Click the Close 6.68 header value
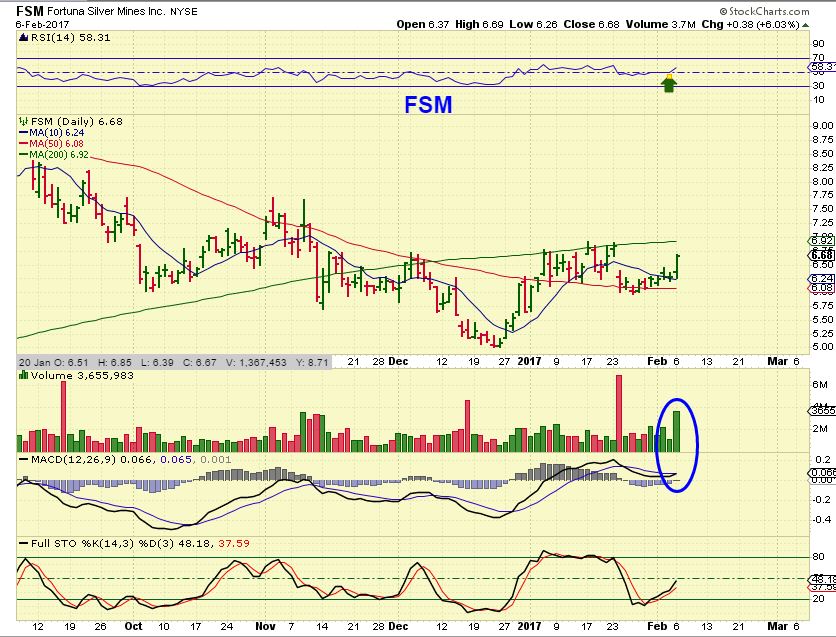836x637 pixels. point(591,25)
